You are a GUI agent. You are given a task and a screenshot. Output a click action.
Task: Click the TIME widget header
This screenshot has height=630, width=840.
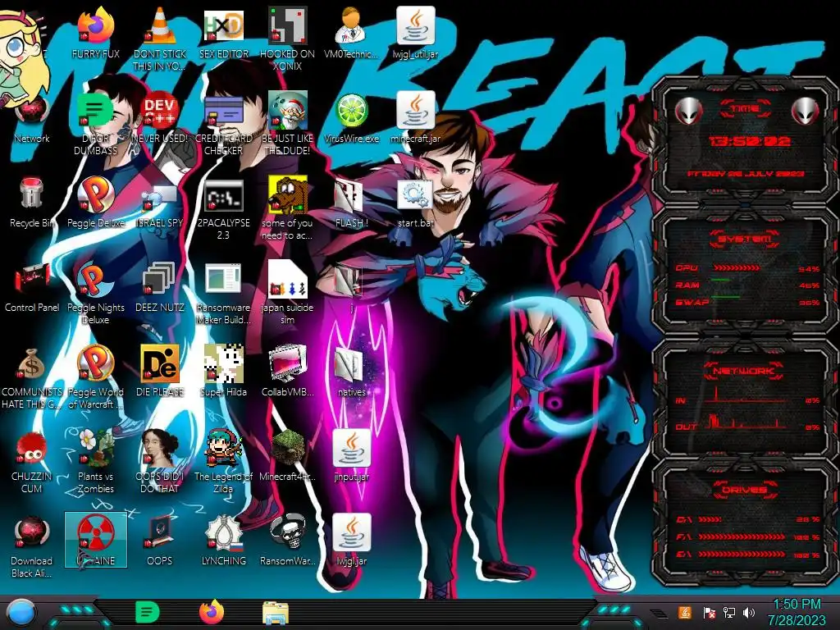click(x=745, y=109)
